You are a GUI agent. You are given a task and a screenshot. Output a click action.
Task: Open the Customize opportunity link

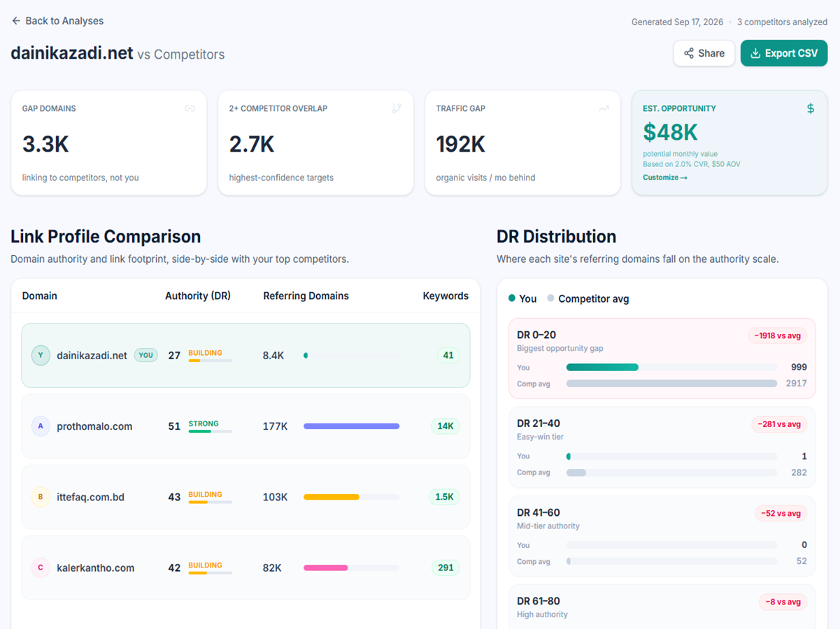(x=665, y=178)
